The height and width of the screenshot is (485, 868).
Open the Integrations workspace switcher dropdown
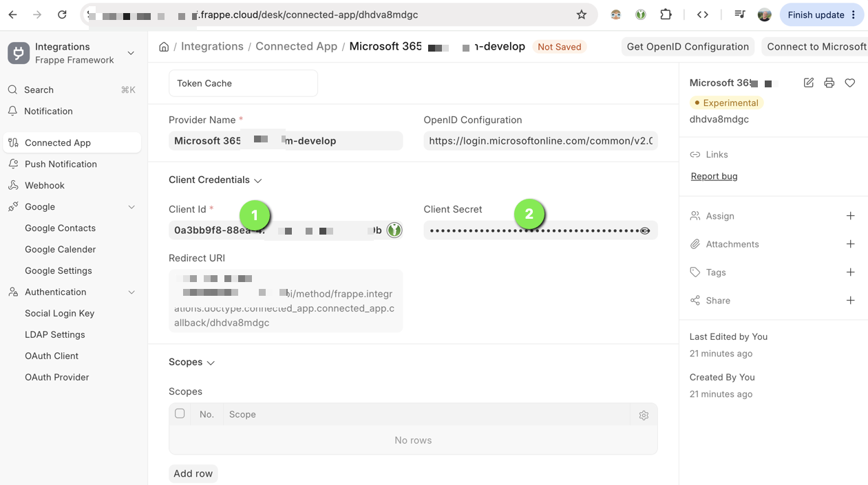tap(131, 53)
